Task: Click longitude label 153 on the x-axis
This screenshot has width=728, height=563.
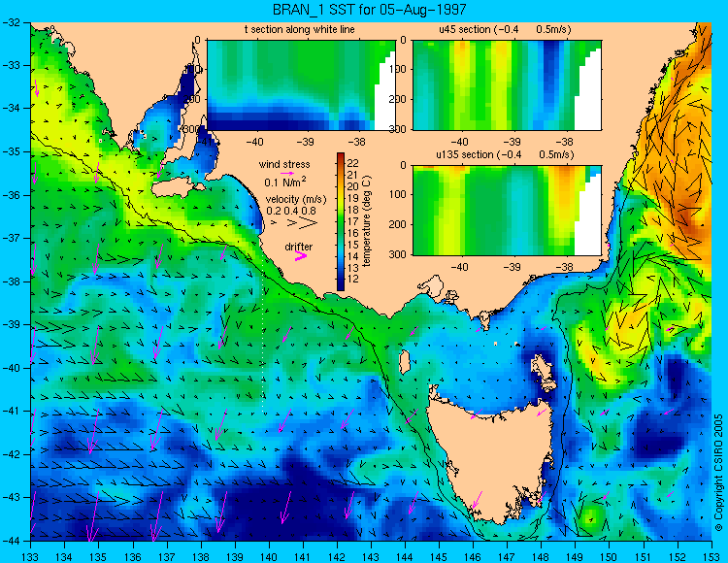Action: pyautogui.click(x=711, y=556)
